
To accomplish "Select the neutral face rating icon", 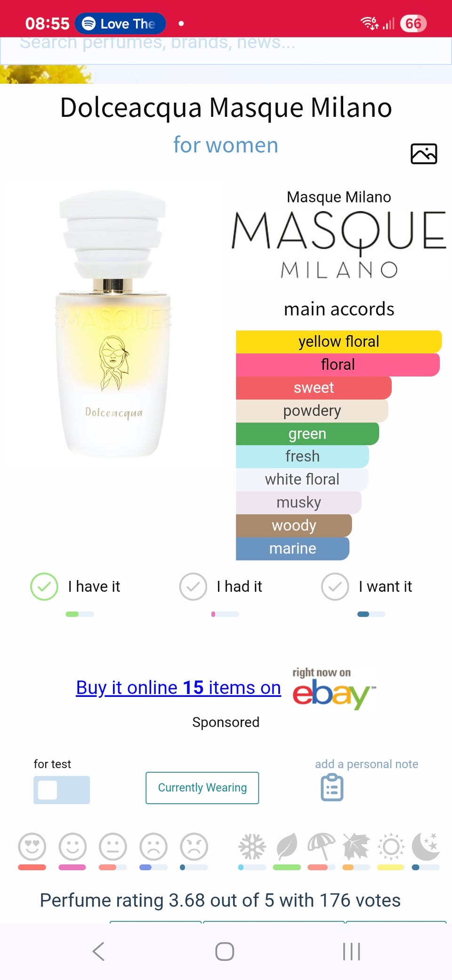I will (113, 847).
